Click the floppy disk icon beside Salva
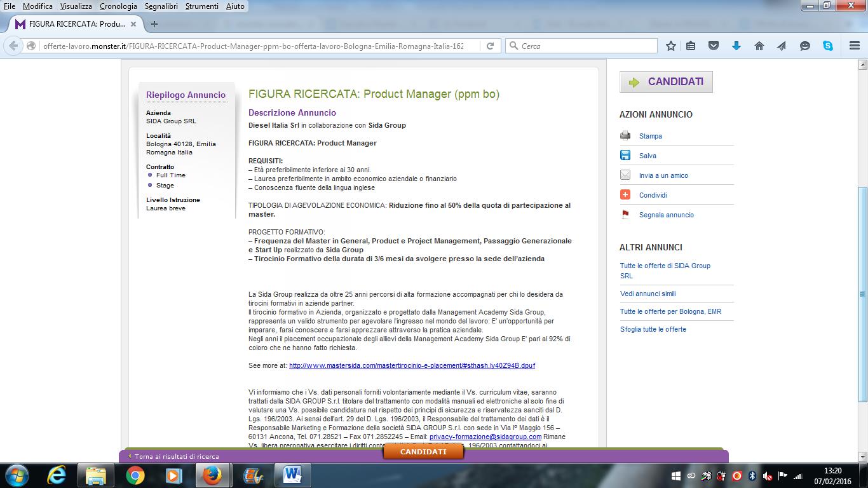This screenshot has height=488, width=868. tap(625, 155)
